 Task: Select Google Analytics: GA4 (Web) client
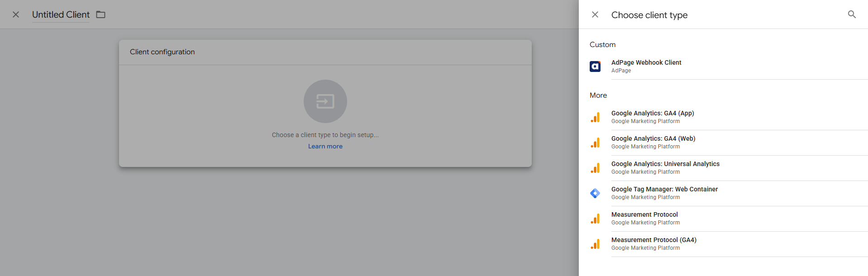[x=653, y=138]
